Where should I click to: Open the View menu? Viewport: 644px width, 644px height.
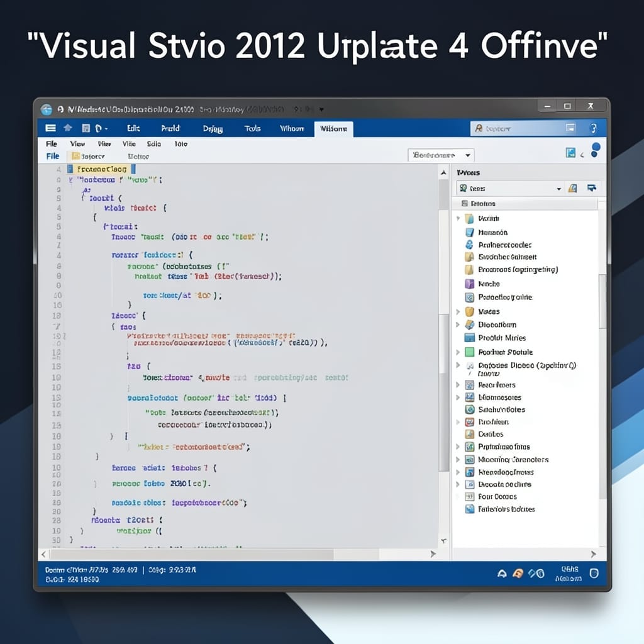click(77, 144)
